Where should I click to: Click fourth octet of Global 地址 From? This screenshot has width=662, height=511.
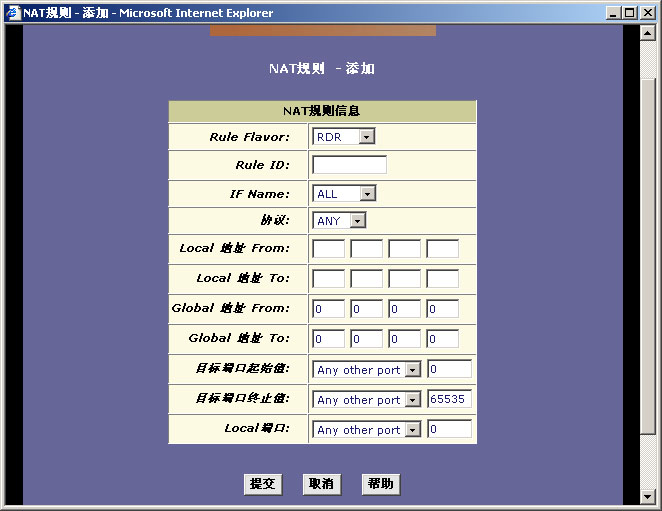(442, 309)
